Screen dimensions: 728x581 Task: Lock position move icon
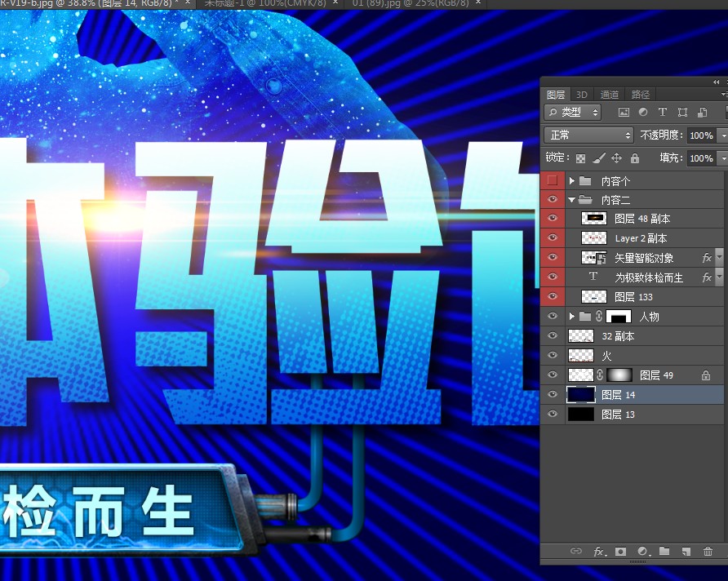(616, 158)
